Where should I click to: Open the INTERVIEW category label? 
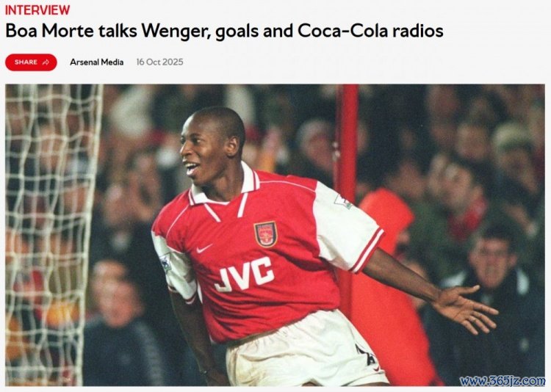tap(37, 10)
